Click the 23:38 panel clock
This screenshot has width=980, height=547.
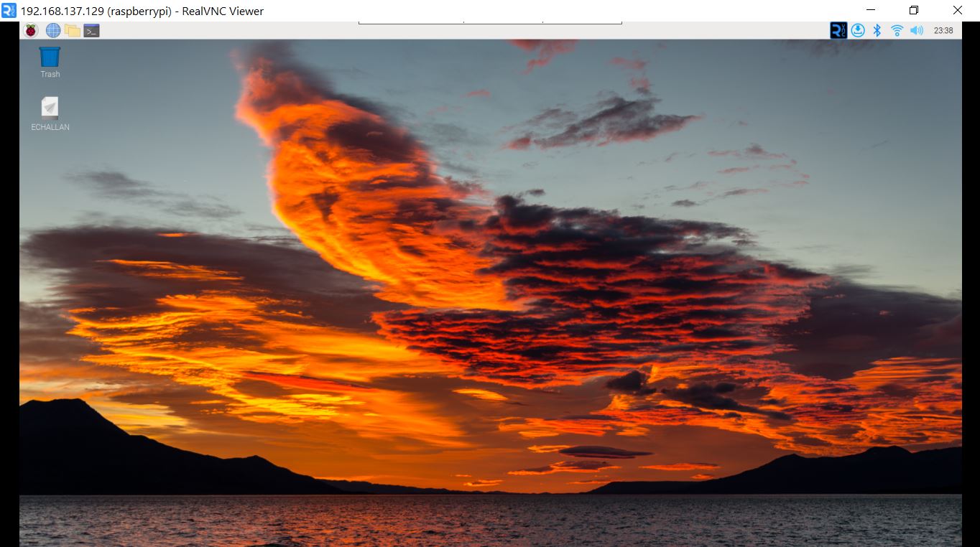(x=943, y=30)
